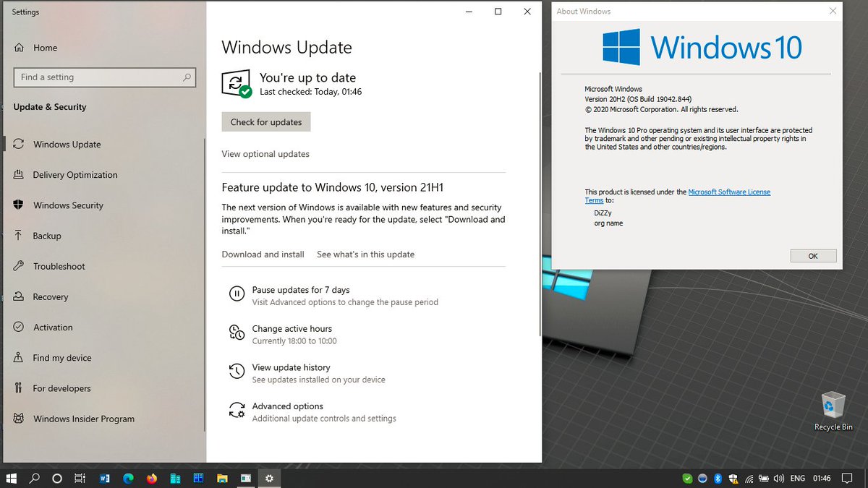Image resolution: width=868 pixels, height=488 pixels.
Task: Launch Microsoft Edge from the taskbar
Action: tap(128, 478)
